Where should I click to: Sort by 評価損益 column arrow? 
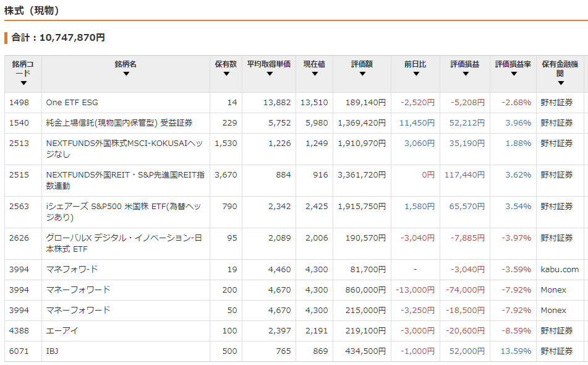466,74
